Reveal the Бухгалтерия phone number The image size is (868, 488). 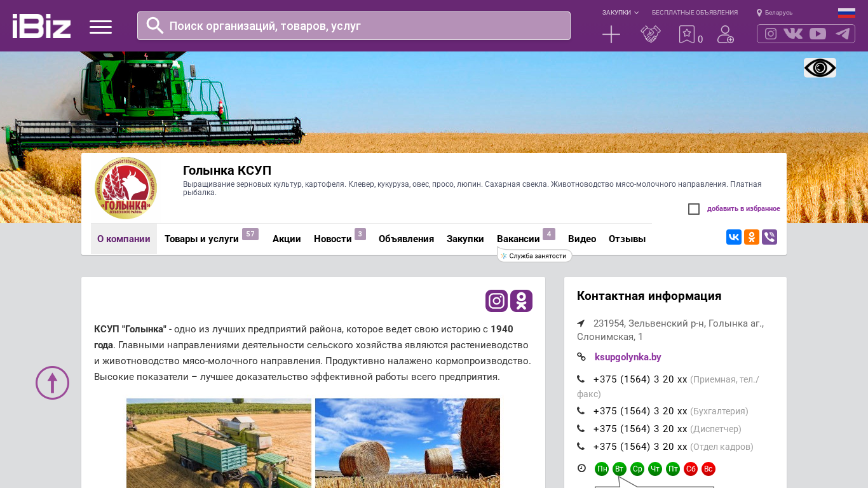(x=641, y=411)
